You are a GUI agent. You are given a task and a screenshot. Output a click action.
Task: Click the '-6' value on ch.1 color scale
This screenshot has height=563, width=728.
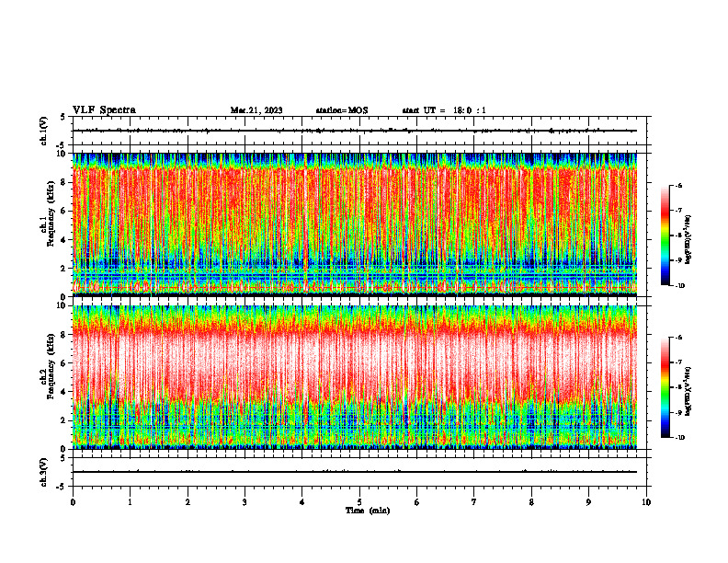coord(678,186)
